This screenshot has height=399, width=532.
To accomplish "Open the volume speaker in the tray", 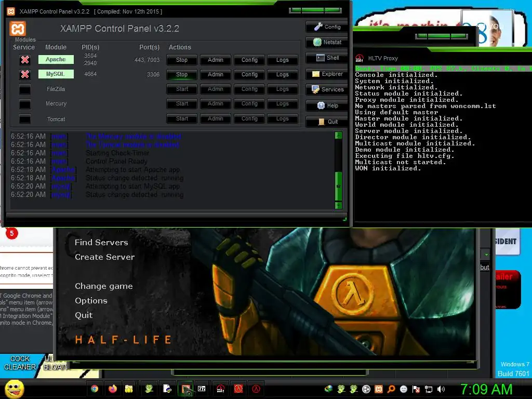I will pos(441,389).
